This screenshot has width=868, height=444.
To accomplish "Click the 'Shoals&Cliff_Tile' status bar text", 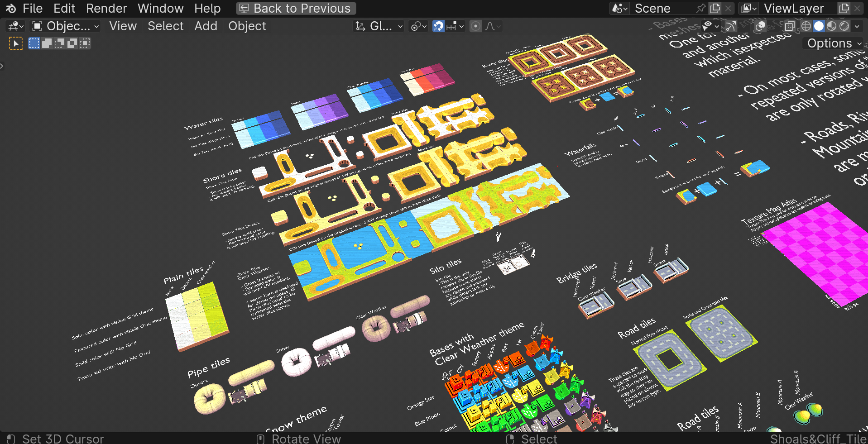I will pos(818,439).
